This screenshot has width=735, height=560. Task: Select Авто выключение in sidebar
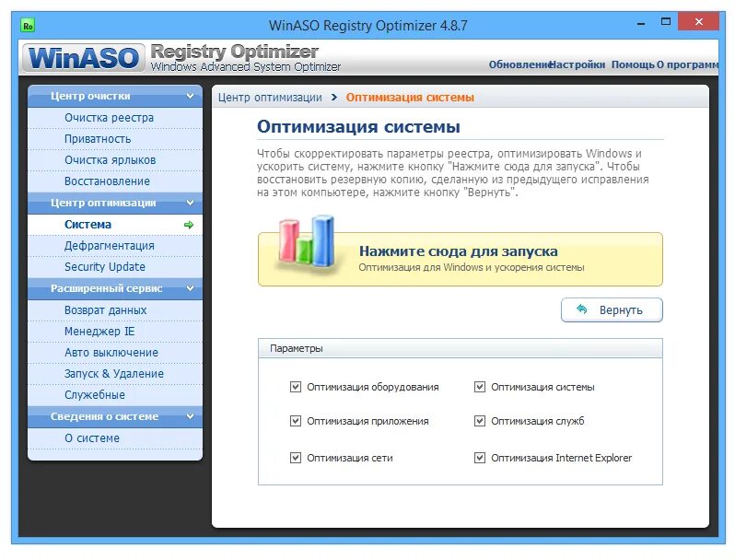115,353
